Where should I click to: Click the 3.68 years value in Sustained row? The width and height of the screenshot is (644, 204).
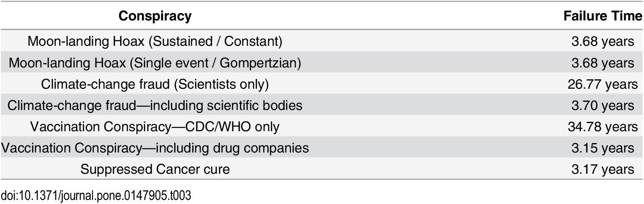pos(603,41)
